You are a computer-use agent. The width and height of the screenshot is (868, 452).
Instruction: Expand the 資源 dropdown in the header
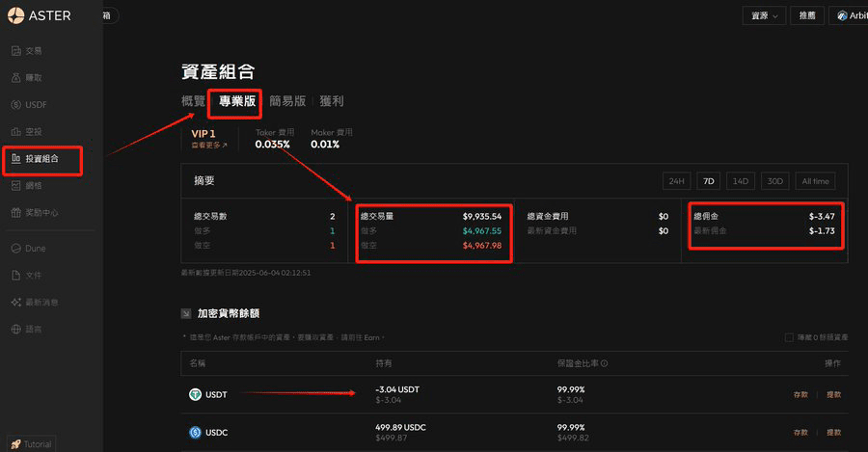click(763, 15)
